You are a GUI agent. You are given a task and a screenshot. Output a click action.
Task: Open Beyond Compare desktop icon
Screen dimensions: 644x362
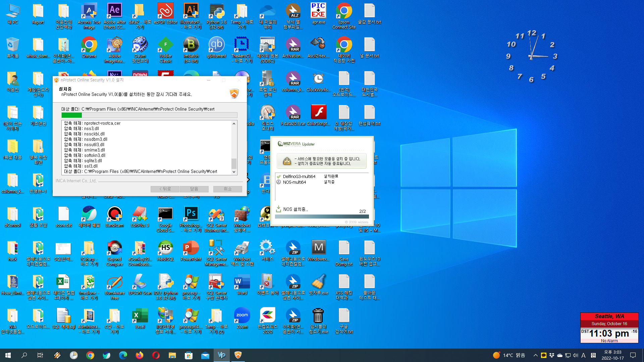114,253
